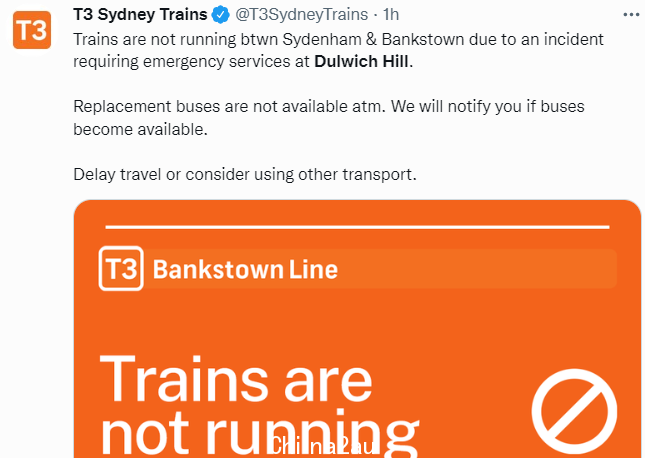Open the orange T3 profile avatar
The image size is (645, 458).
coord(32,30)
